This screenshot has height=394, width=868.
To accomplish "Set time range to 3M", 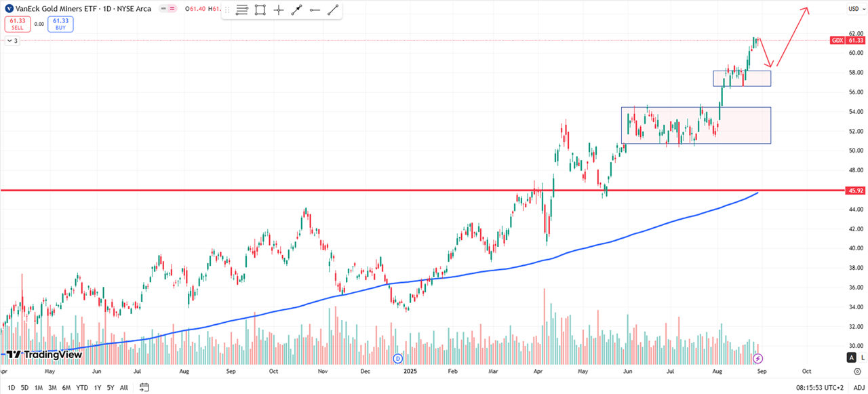I will 52,388.
